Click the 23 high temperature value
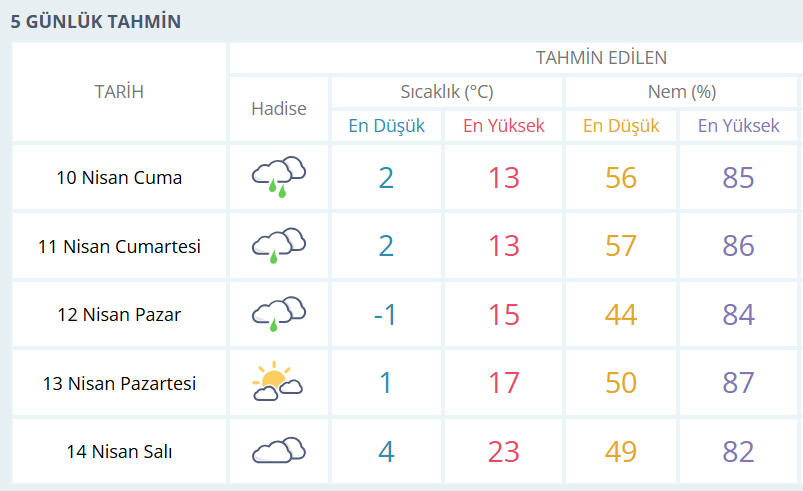 coord(503,452)
